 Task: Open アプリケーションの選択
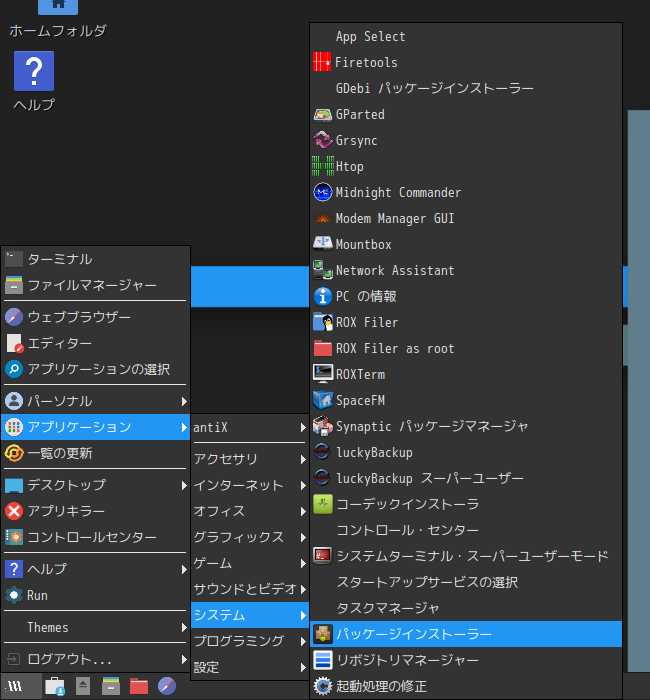coord(96,369)
